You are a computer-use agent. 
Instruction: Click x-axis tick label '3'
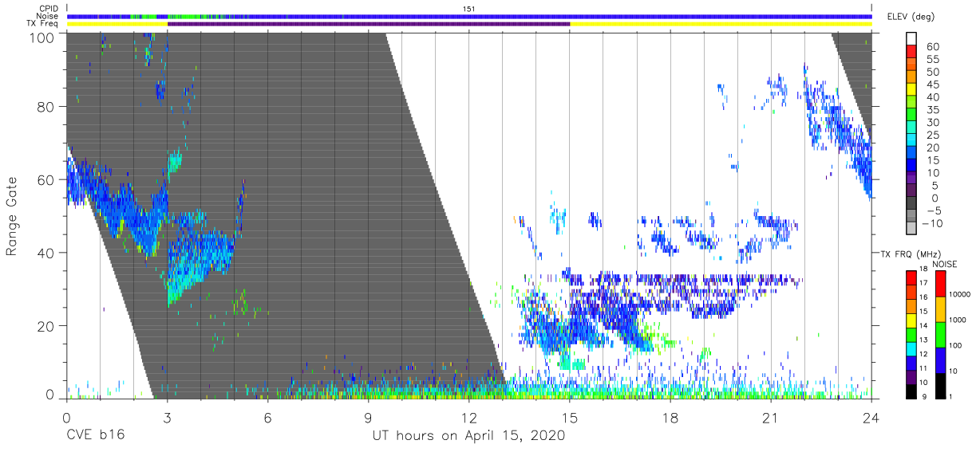167,417
